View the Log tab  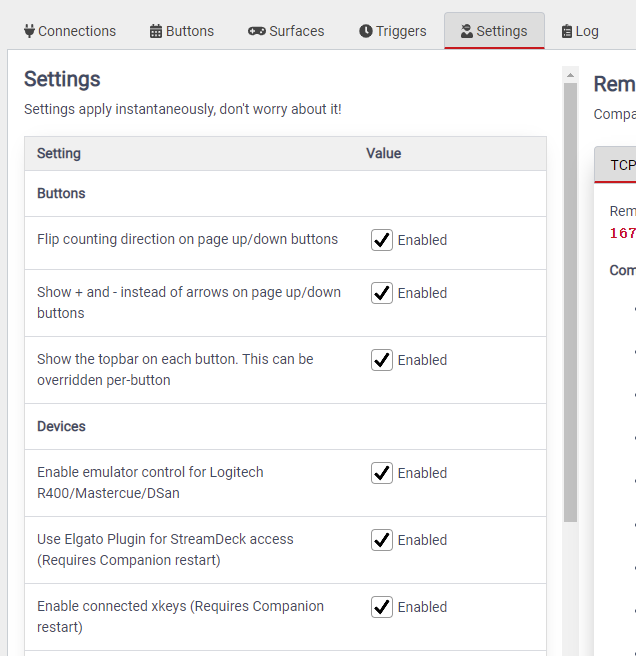click(580, 31)
